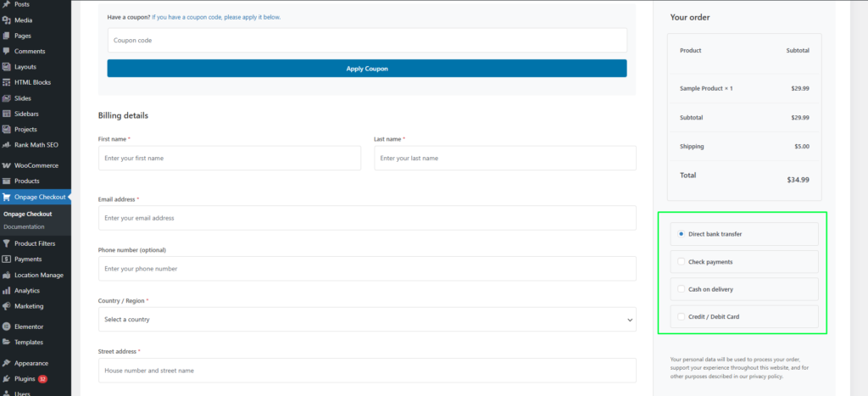Select Check payments radio button
The image size is (868, 396).
click(x=682, y=262)
